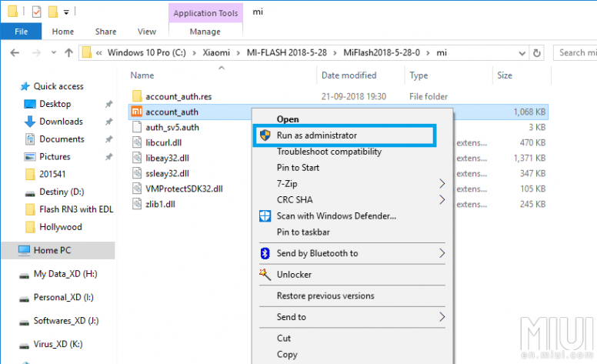Choose Open from the context menu
The width and height of the screenshot is (597, 364).
point(288,119)
